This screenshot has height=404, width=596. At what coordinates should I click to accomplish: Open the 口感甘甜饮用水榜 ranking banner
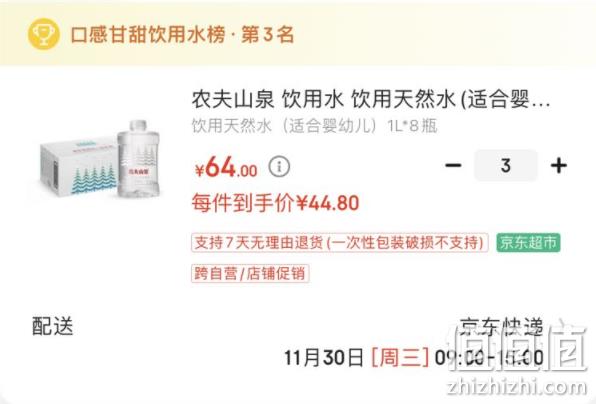click(298, 33)
